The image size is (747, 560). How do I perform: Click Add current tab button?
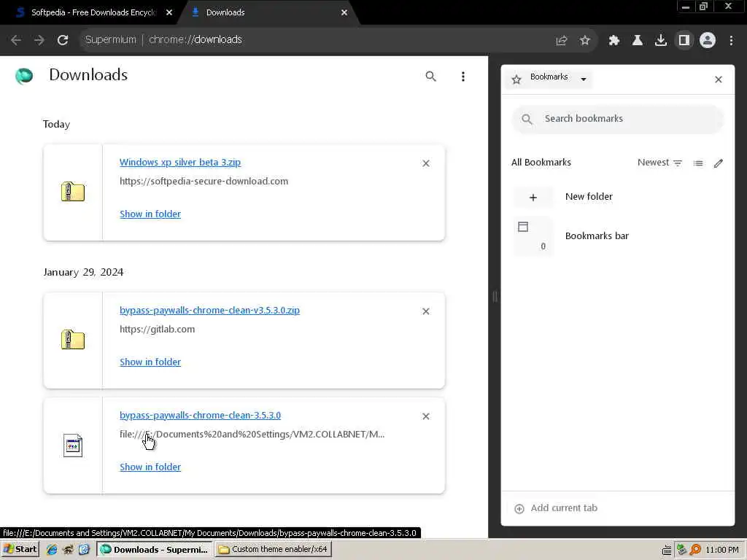(555, 508)
